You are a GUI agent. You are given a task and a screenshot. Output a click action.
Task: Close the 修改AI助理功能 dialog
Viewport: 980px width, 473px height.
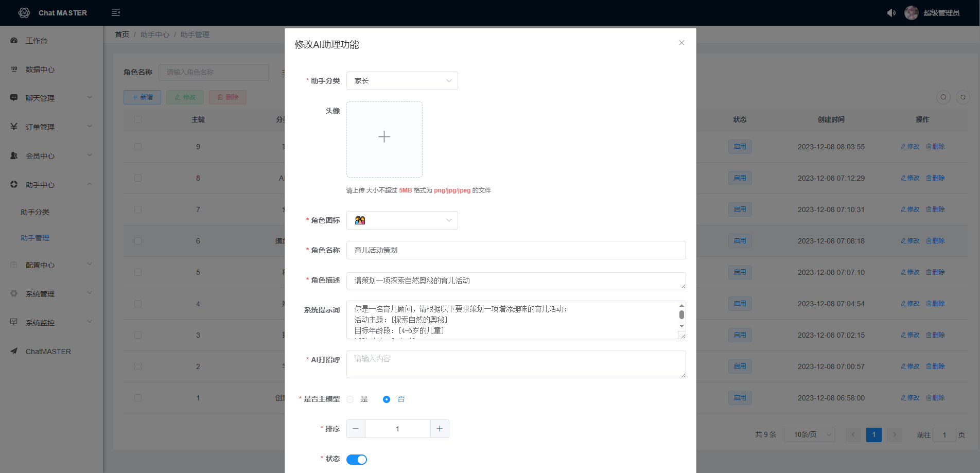click(x=681, y=43)
